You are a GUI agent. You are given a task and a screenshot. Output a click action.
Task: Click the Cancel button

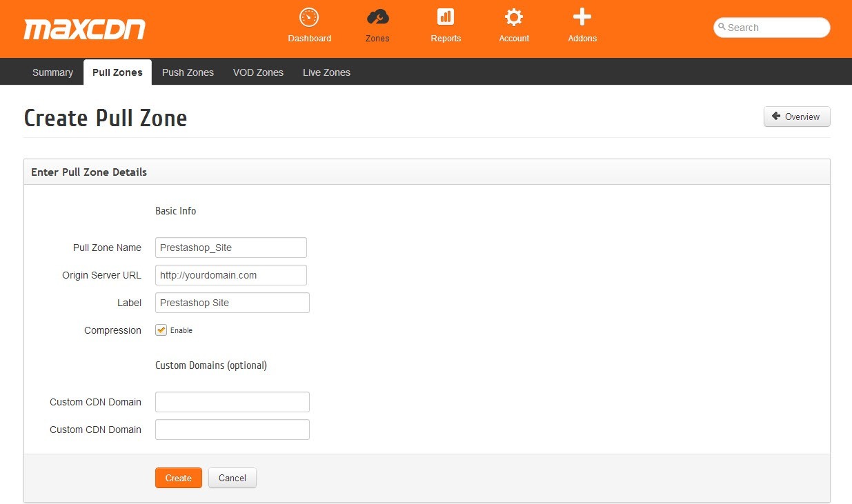pos(232,478)
